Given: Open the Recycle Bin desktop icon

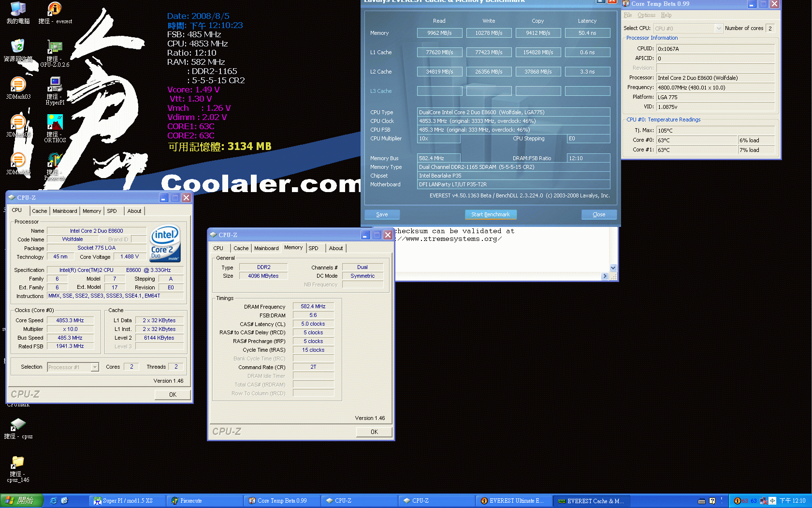Looking at the screenshot, I should pyautogui.click(x=18, y=51).
